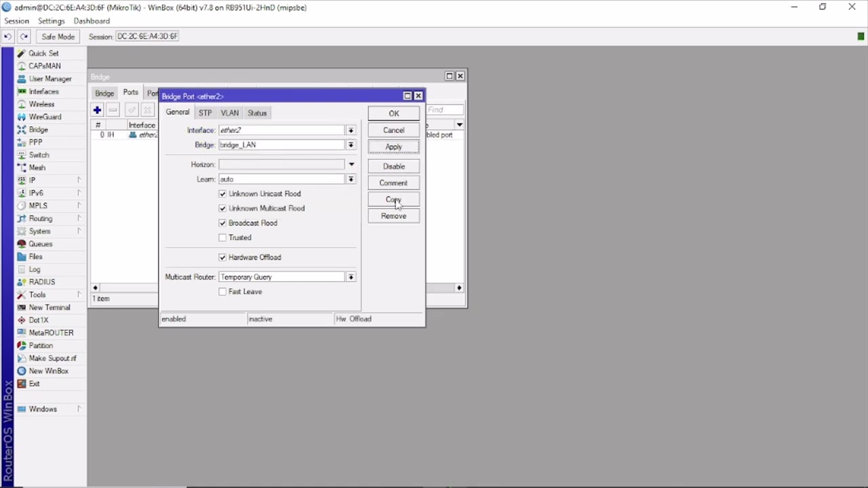Open New Terminal from sidebar
The width and height of the screenshot is (868, 488).
pyautogui.click(x=49, y=307)
